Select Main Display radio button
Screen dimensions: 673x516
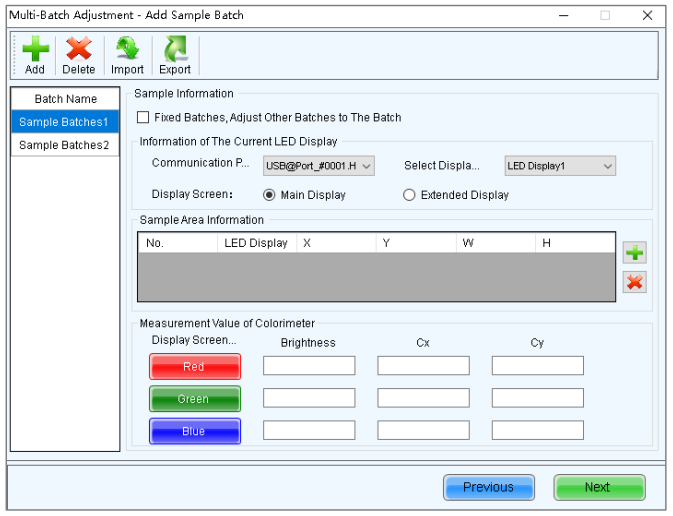coord(269,195)
